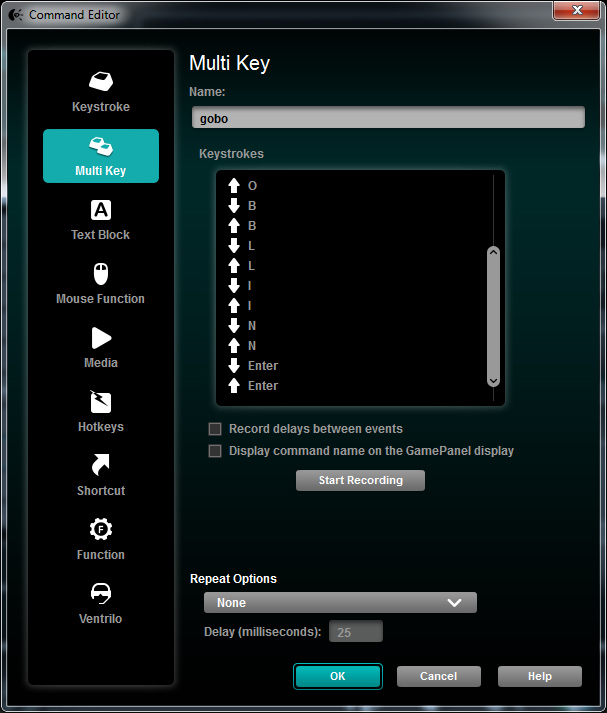The height and width of the screenshot is (713, 607).
Task: Select the Keystroke command type icon
Action: coord(101,81)
